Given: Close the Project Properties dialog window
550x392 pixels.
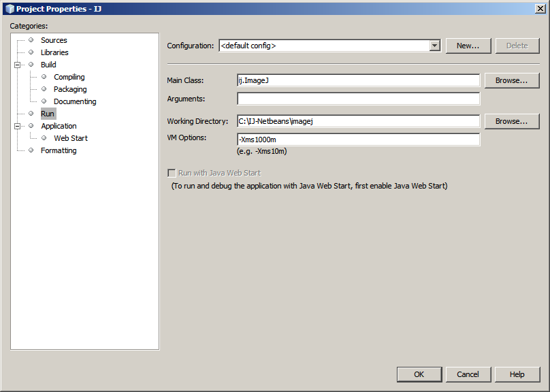Looking at the screenshot, I should [x=539, y=8].
